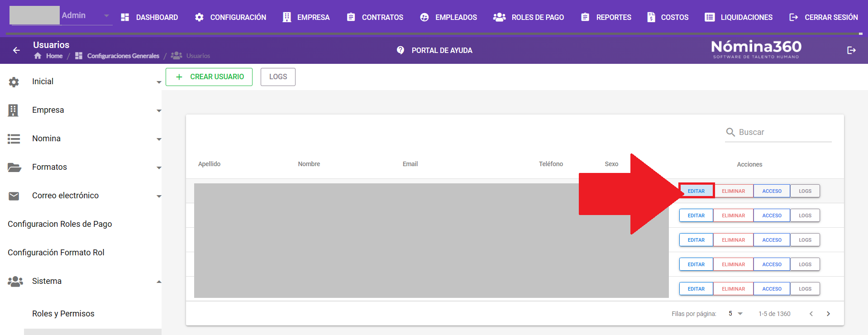Click the Roles de Pago people icon

pyautogui.click(x=499, y=17)
